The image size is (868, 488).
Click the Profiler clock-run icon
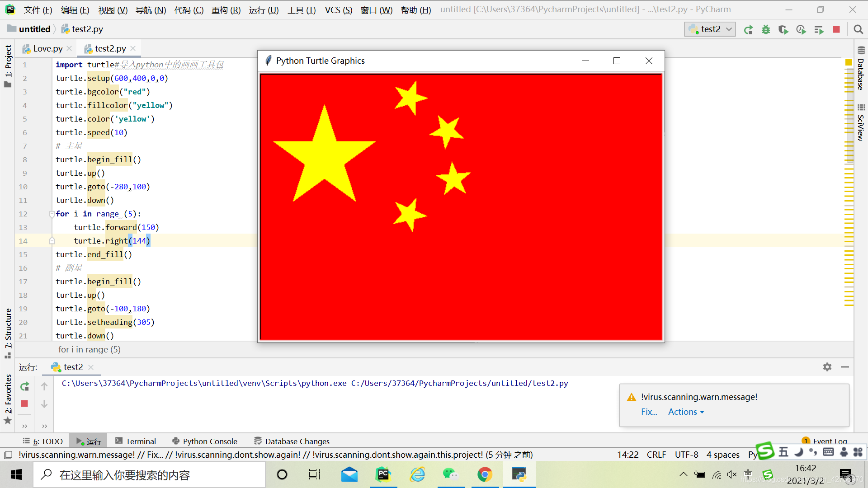point(801,29)
